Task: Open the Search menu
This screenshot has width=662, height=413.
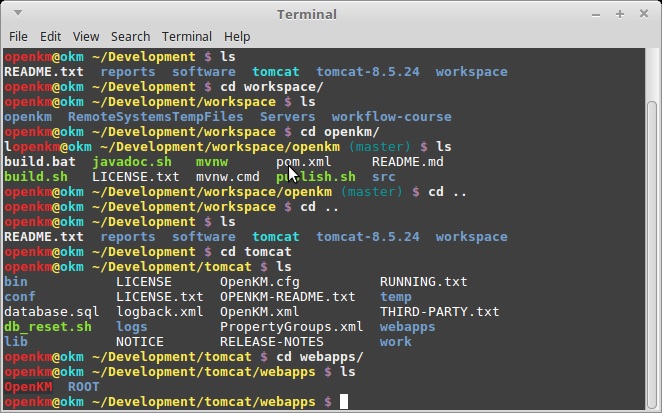Action: [x=130, y=36]
